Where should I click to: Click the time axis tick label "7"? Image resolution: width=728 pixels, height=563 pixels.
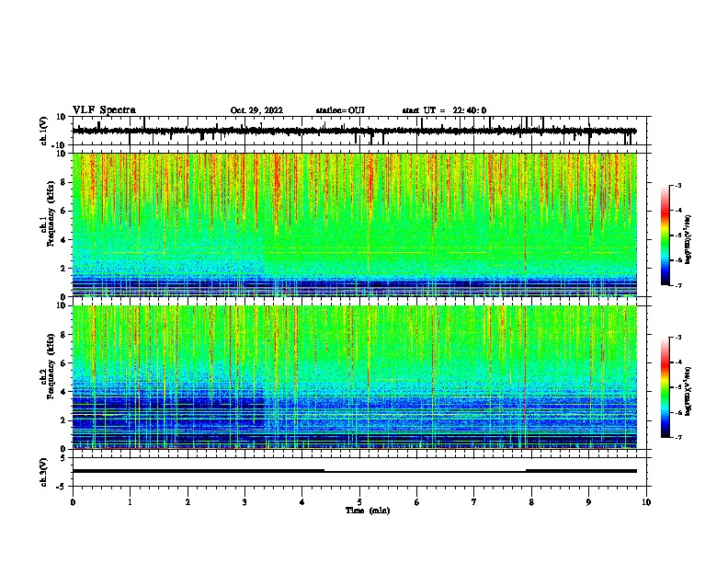tap(474, 502)
